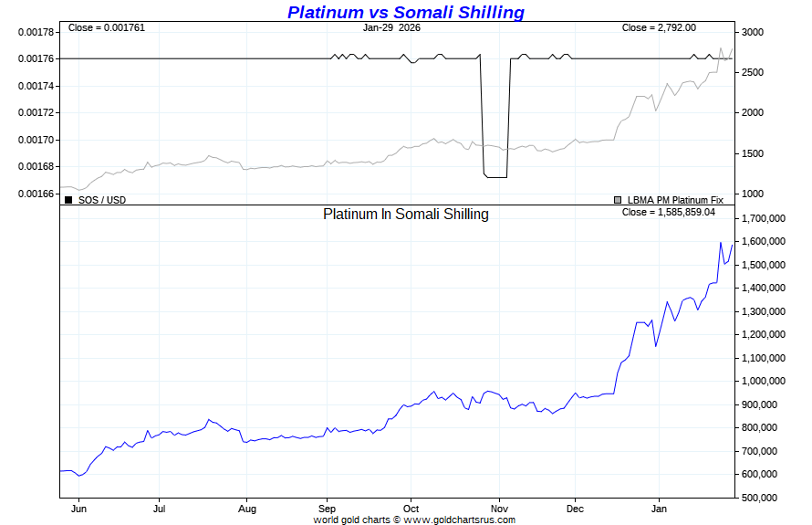Click the 700,000 axis label
The image size is (812, 525).
pos(759,451)
